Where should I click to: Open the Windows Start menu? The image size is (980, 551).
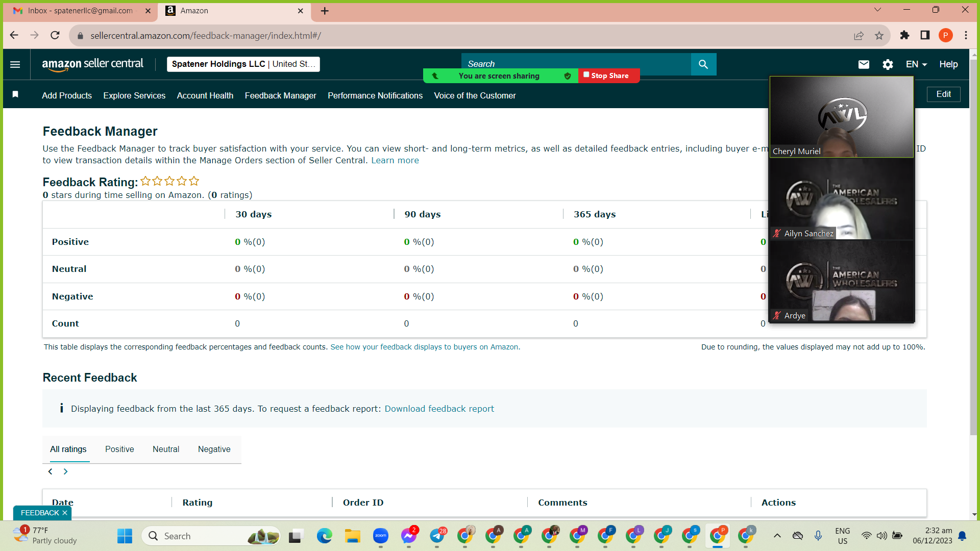click(125, 536)
